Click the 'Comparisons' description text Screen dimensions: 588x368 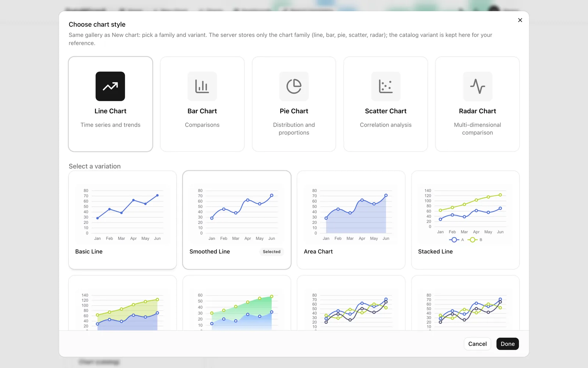(202, 125)
